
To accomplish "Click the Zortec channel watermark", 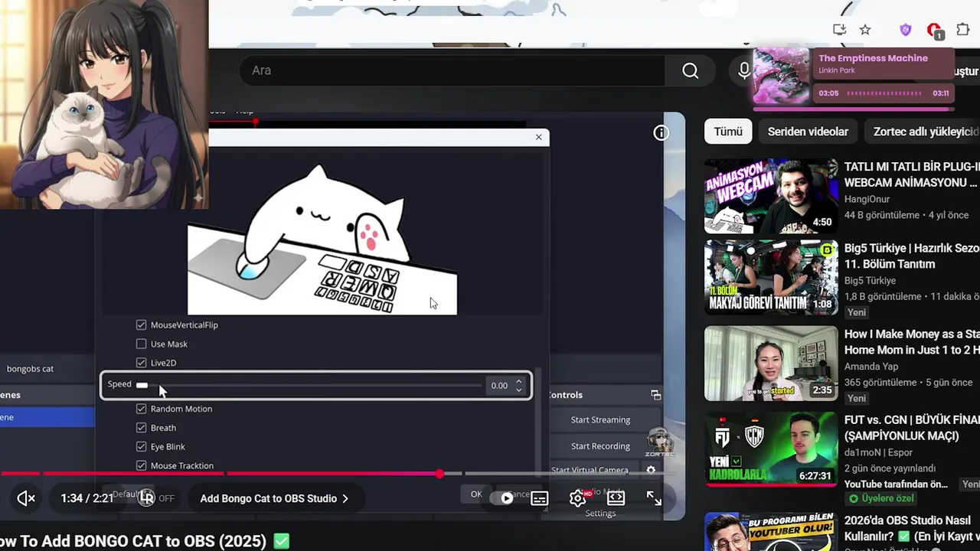I will (x=659, y=442).
